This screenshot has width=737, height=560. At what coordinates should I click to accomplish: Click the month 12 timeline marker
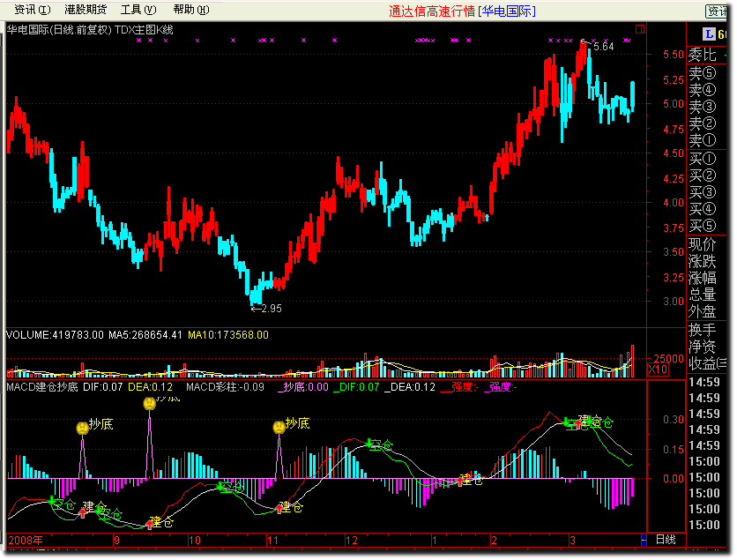[x=352, y=541]
